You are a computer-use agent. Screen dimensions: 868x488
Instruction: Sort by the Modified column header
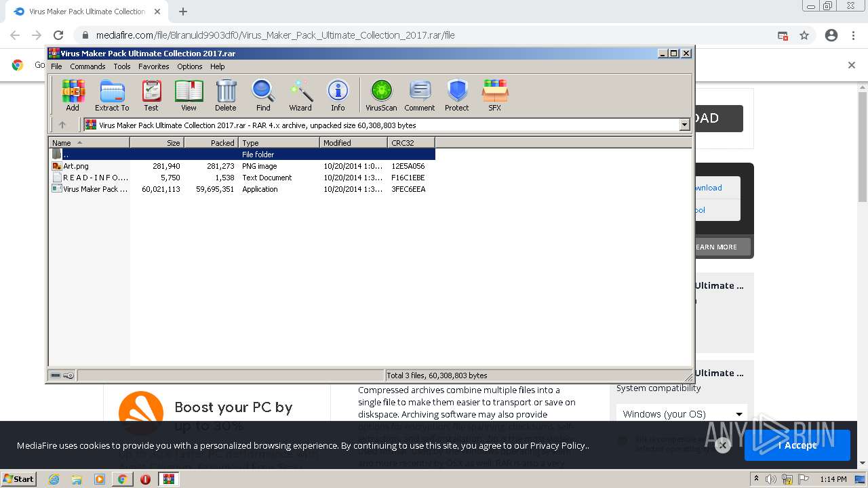353,142
